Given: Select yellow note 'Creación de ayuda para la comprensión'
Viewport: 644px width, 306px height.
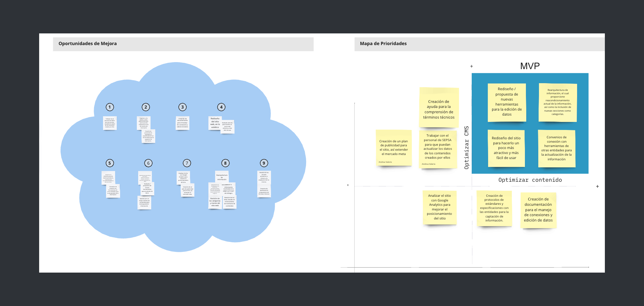Looking at the screenshot, I should coord(439,108).
